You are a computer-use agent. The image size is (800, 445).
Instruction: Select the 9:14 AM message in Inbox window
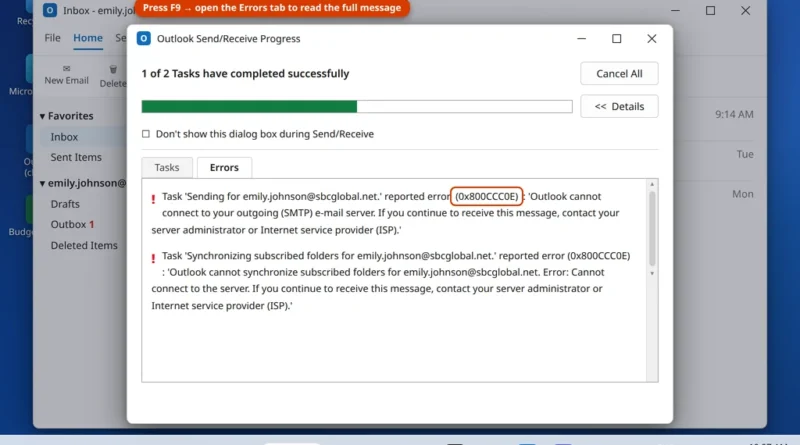click(x=734, y=114)
